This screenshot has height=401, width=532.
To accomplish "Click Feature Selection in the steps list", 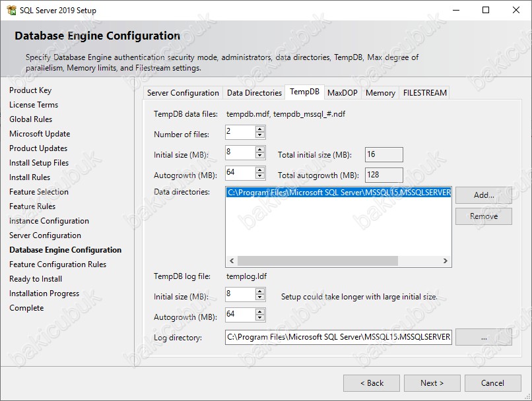I will coord(39,192).
